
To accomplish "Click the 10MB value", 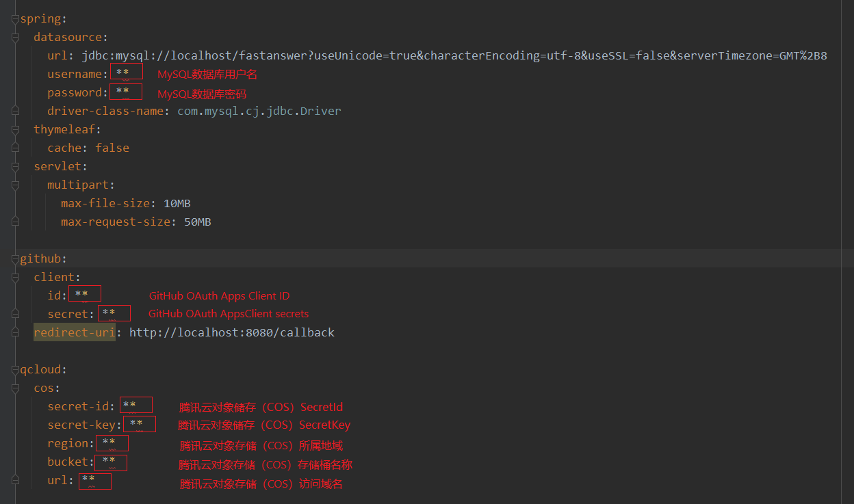I will click(x=177, y=203).
